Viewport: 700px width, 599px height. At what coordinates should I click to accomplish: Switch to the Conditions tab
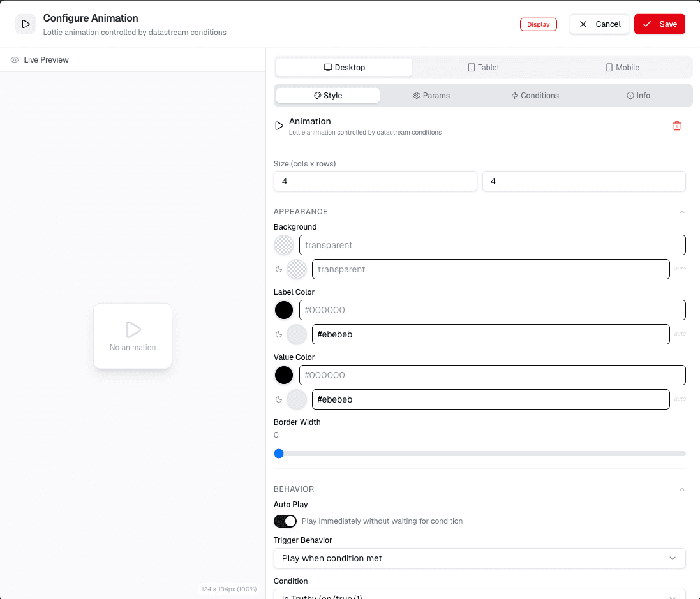[535, 96]
